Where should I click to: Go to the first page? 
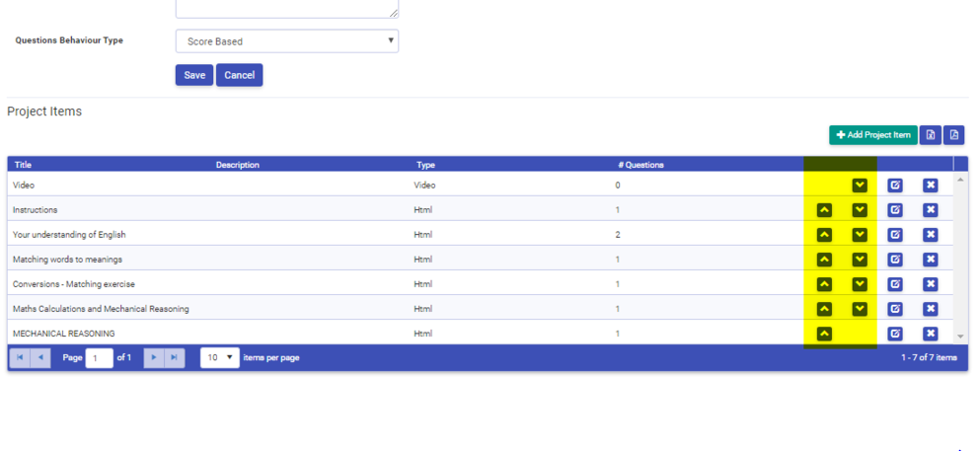click(x=20, y=358)
